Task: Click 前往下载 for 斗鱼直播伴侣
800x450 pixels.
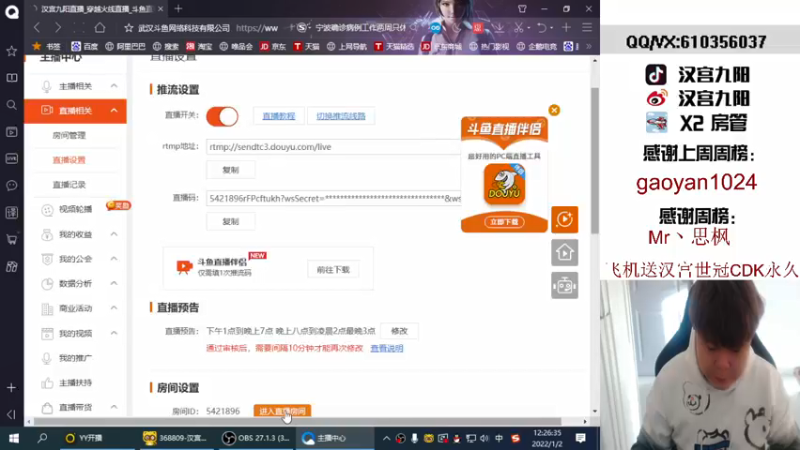Action: (x=333, y=269)
